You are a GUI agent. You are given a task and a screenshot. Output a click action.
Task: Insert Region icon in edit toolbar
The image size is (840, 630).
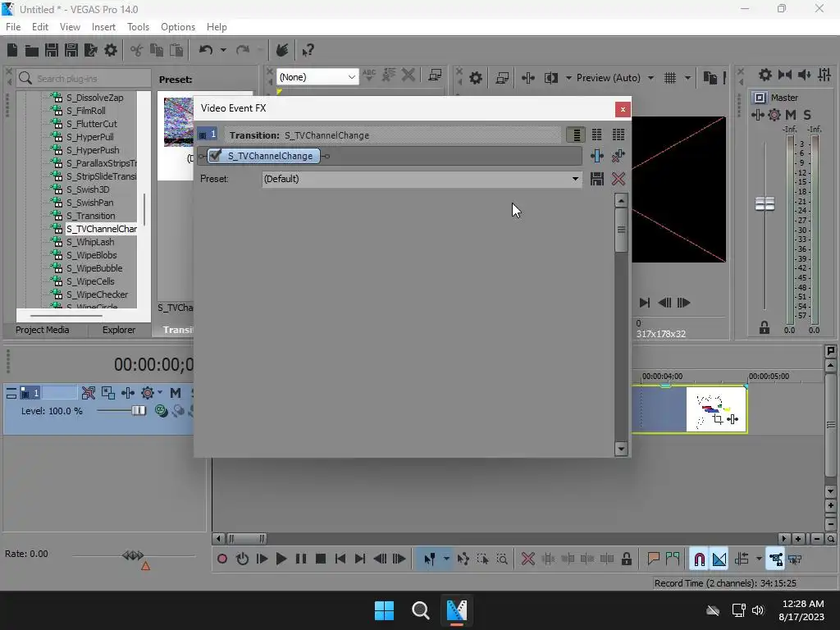click(673, 559)
